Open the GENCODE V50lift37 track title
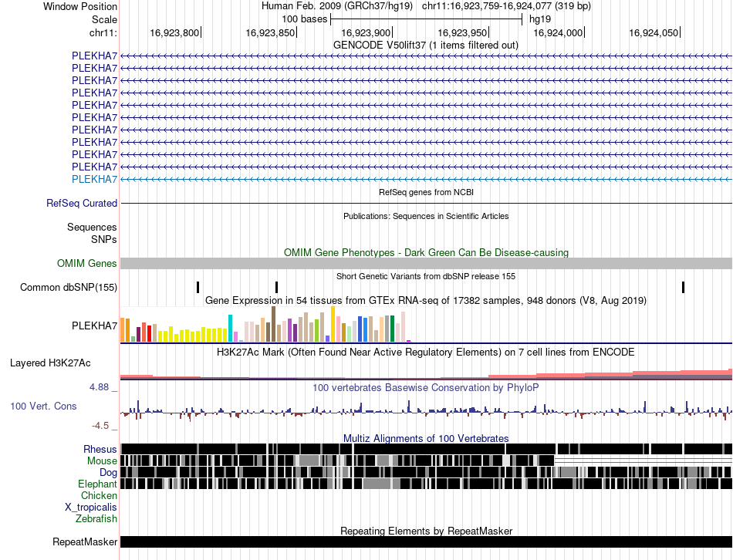 click(426, 46)
